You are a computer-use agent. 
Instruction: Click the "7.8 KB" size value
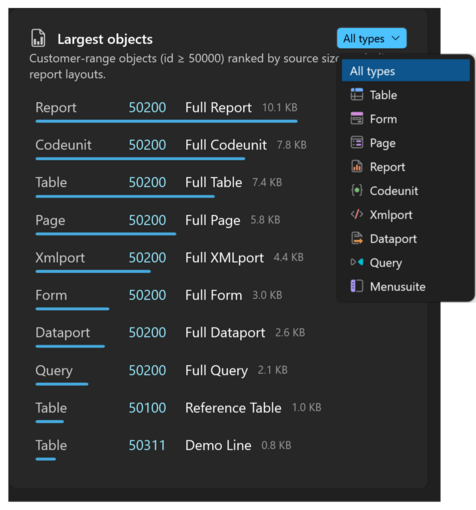292,145
